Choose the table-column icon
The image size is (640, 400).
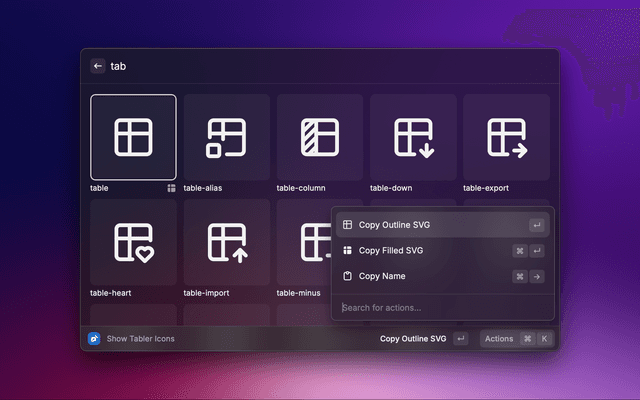click(320, 137)
